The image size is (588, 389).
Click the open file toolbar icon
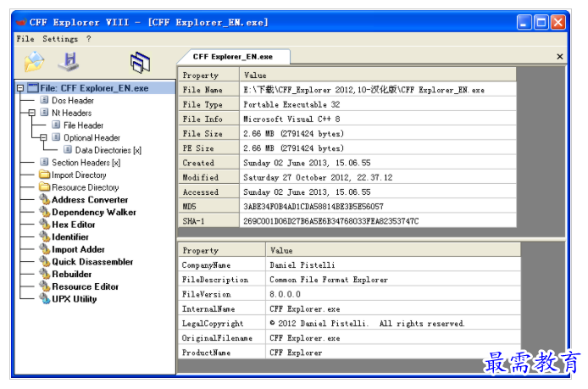[34, 62]
